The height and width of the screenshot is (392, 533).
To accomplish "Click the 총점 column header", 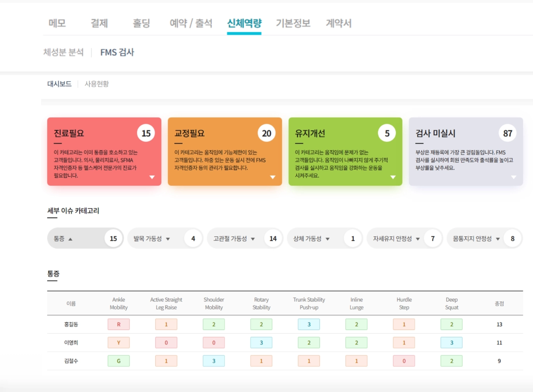I will [x=499, y=303].
